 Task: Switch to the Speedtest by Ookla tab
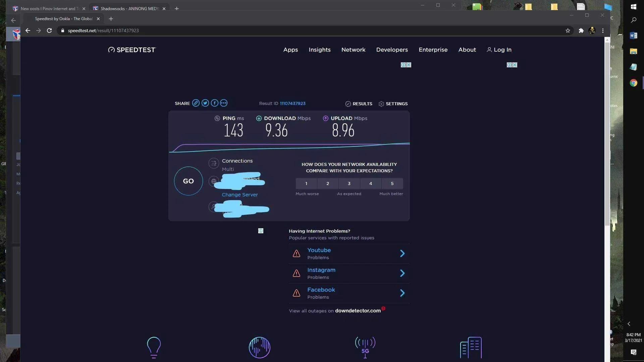[x=64, y=19]
